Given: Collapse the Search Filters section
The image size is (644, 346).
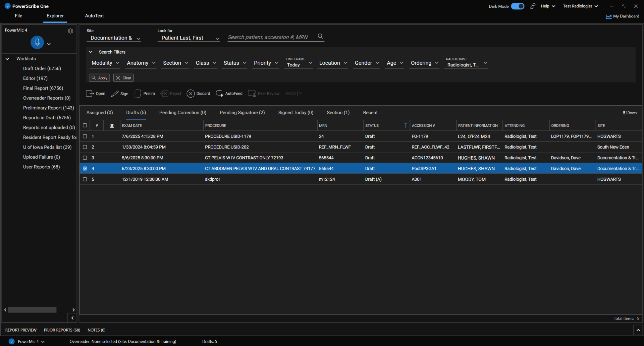Looking at the screenshot, I should 91,52.
